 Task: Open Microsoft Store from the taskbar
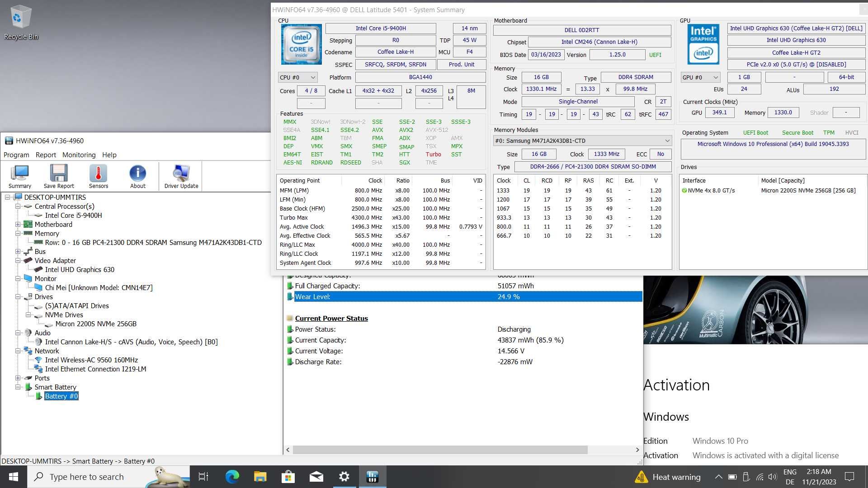tap(288, 477)
